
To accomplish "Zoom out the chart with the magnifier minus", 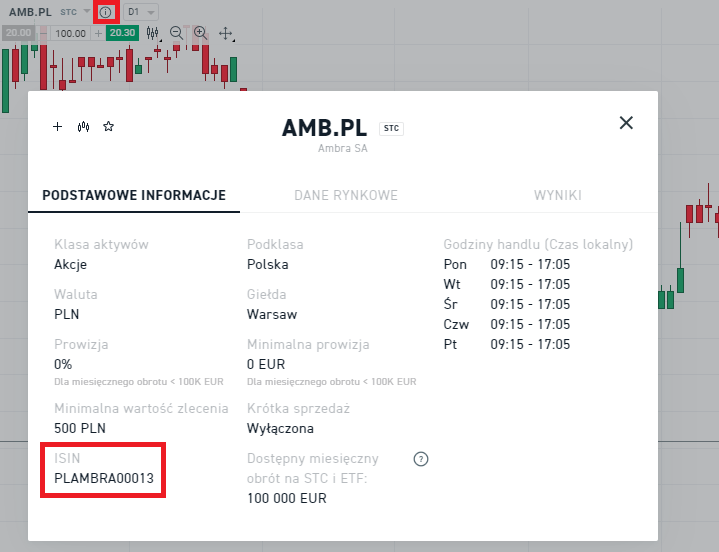I will coord(177,33).
